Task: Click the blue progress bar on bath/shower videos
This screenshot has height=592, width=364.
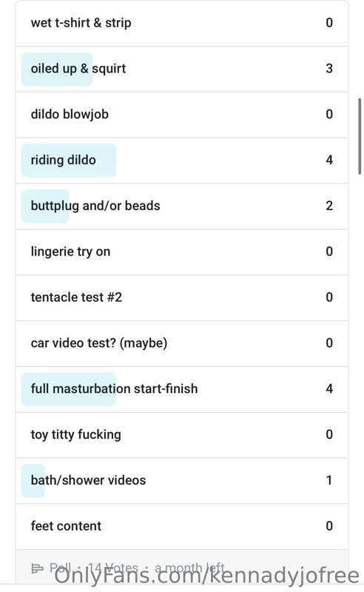Action: tap(33, 480)
